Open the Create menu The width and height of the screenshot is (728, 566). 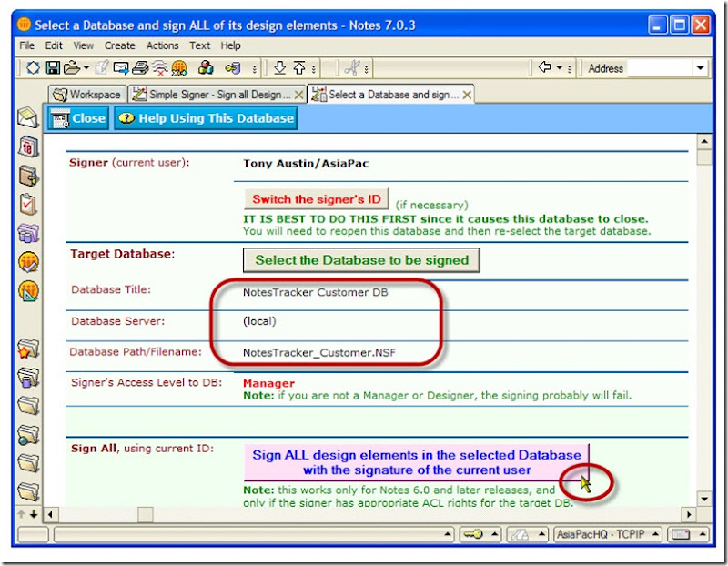[x=120, y=45]
